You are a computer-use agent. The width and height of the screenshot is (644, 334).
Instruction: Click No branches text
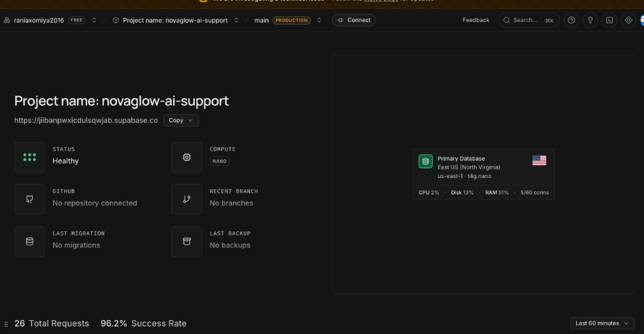tap(231, 203)
